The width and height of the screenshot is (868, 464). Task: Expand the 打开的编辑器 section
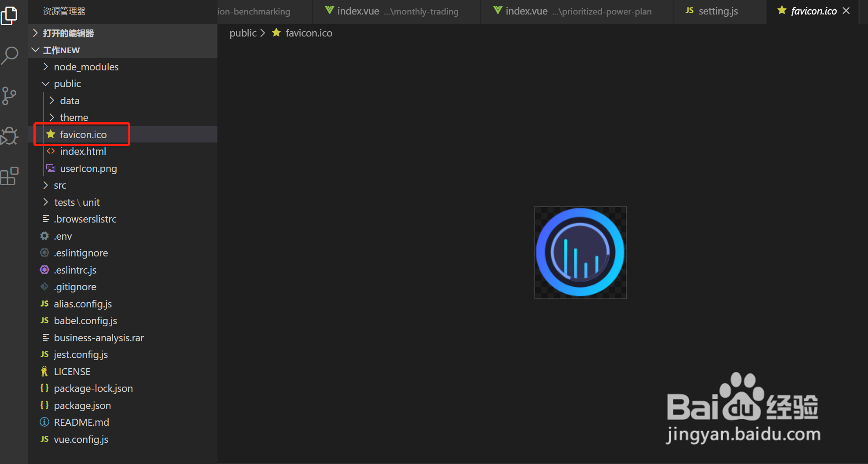pos(122,33)
